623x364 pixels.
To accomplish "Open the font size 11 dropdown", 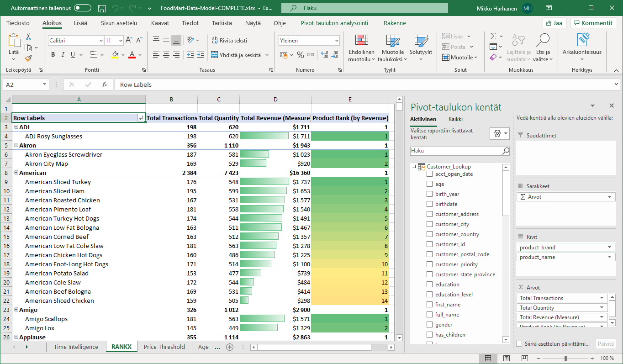I will [x=120, y=41].
